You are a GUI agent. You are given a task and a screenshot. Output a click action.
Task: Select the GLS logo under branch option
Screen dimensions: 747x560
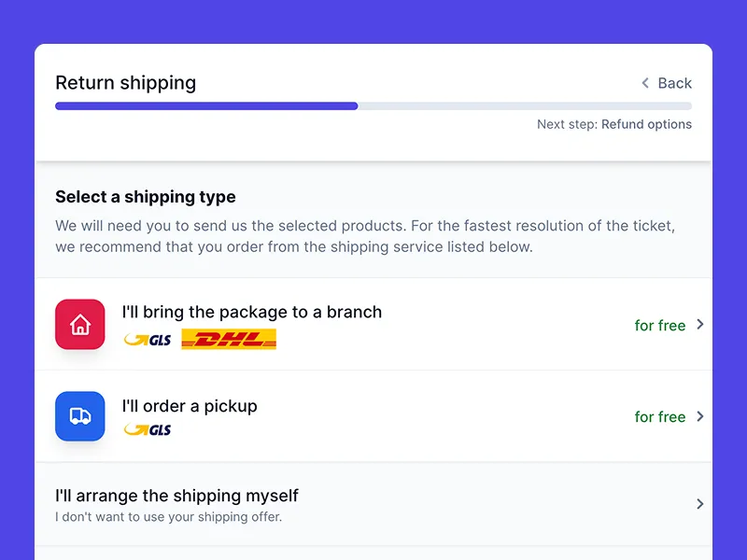pyautogui.click(x=147, y=340)
